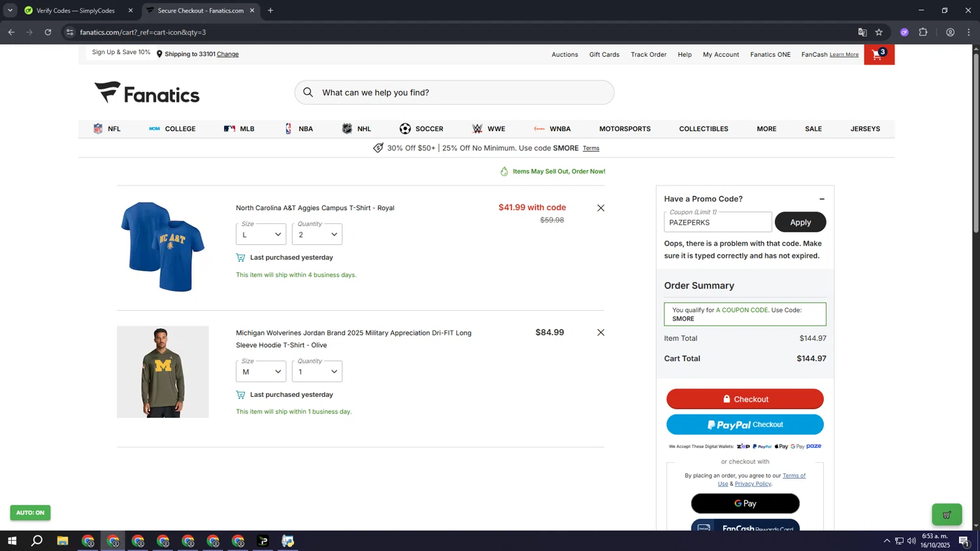Screen dimensions: 980x551
Task: Open the NFL category menu
Action: pos(107,129)
